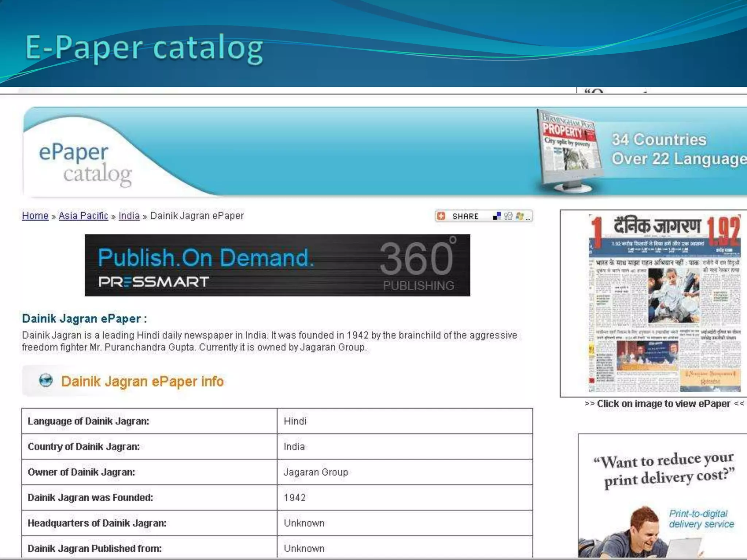Open the Dainik Jagran front page thumbnail

pyautogui.click(x=664, y=303)
